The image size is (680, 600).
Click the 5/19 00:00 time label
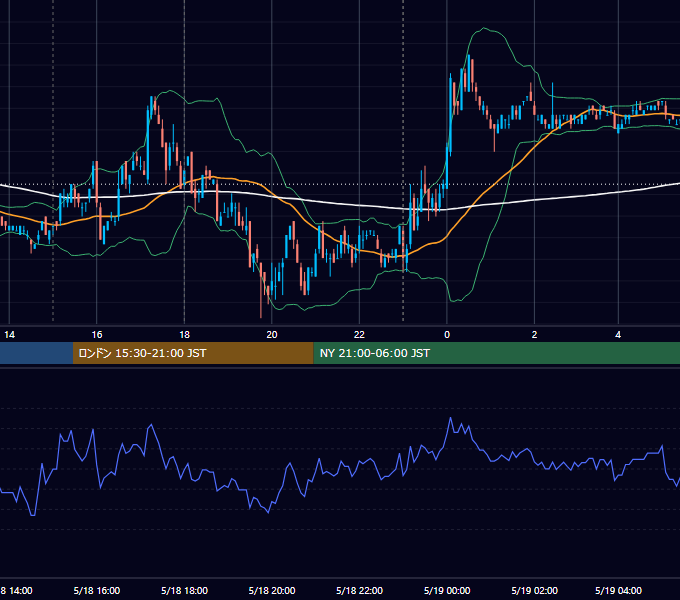coord(447,590)
